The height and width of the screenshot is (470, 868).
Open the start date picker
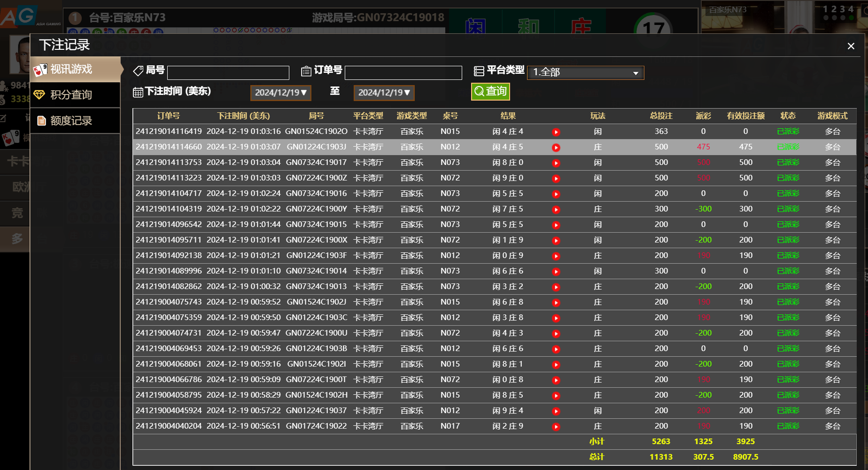pyautogui.click(x=280, y=93)
